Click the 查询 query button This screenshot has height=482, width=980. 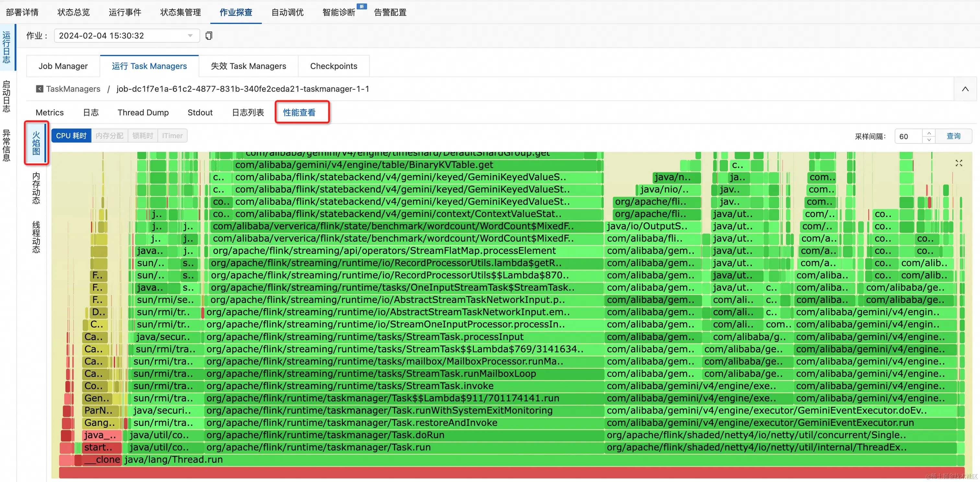pyautogui.click(x=953, y=136)
